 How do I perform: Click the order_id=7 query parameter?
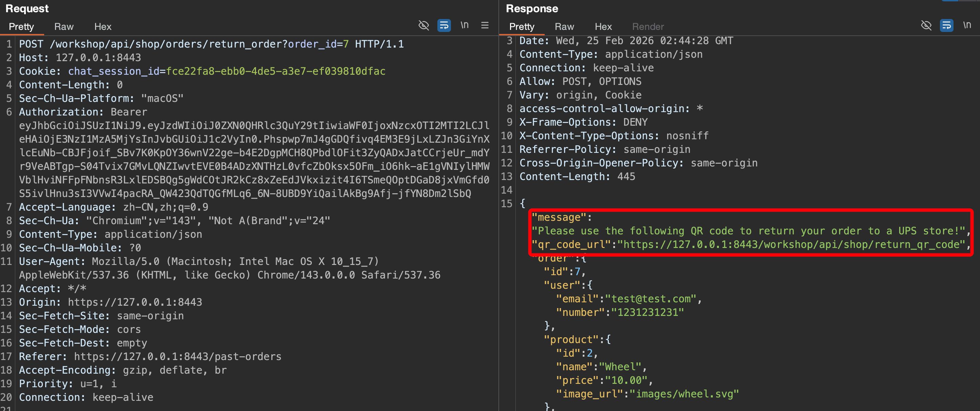(318, 44)
